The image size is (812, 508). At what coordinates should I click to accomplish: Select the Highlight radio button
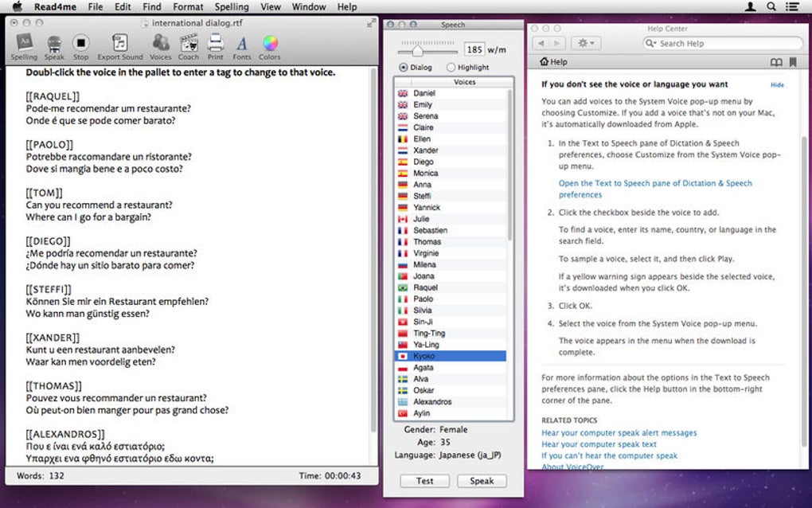click(451, 68)
